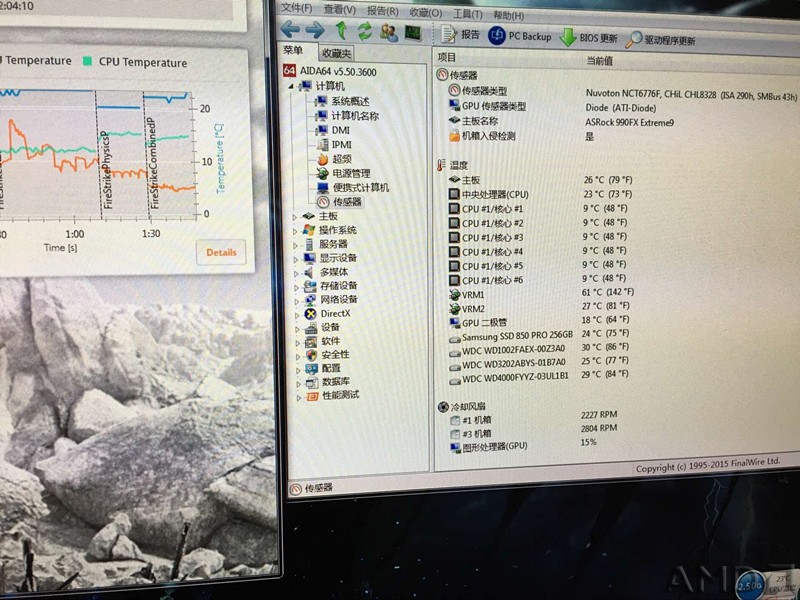Open the 工具(T) menu
The height and width of the screenshot is (600, 800).
[468, 14]
